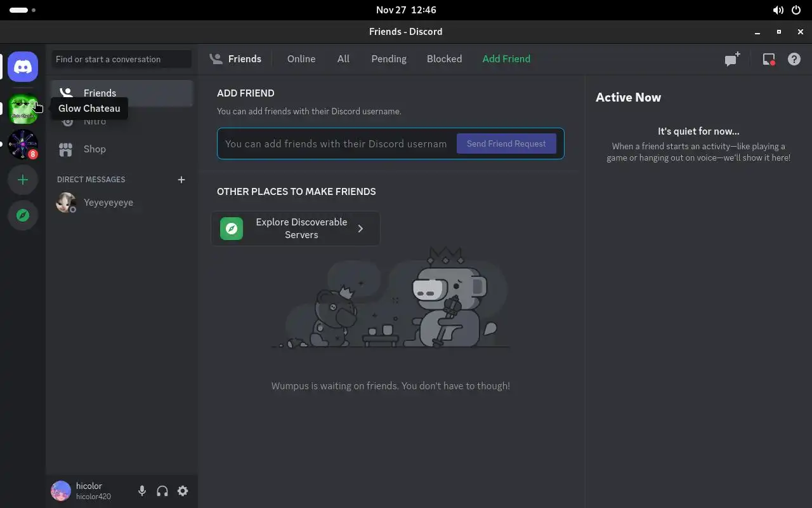Screen dimensions: 812x508
Task: Click the Friends header label with icon
Action: click(x=235, y=59)
